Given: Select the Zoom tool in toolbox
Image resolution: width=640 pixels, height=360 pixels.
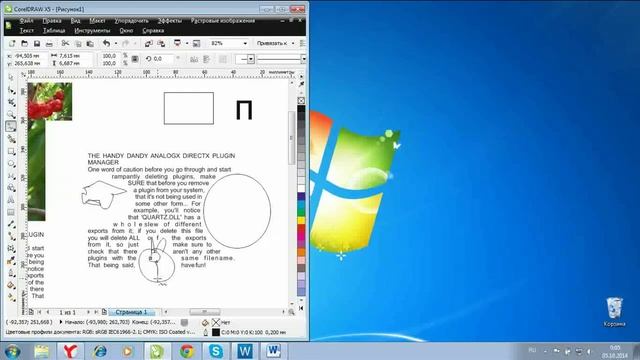Looking at the screenshot, I should (11, 115).
